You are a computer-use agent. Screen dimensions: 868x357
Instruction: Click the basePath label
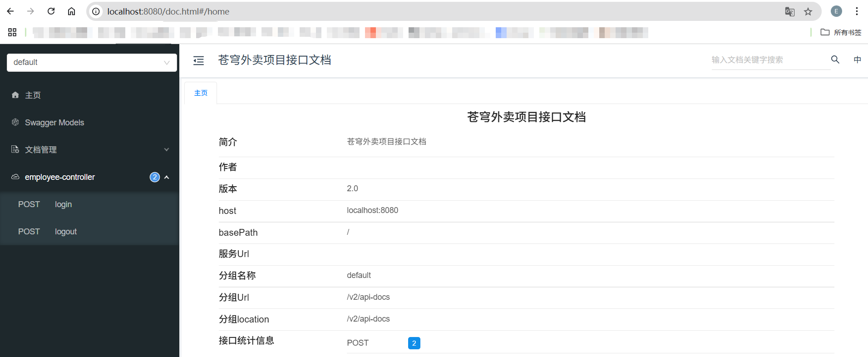[238, 233]
